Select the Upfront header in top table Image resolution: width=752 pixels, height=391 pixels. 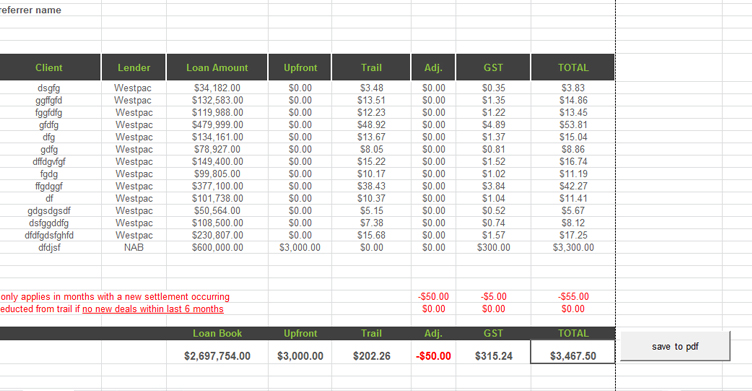(300, 68)
